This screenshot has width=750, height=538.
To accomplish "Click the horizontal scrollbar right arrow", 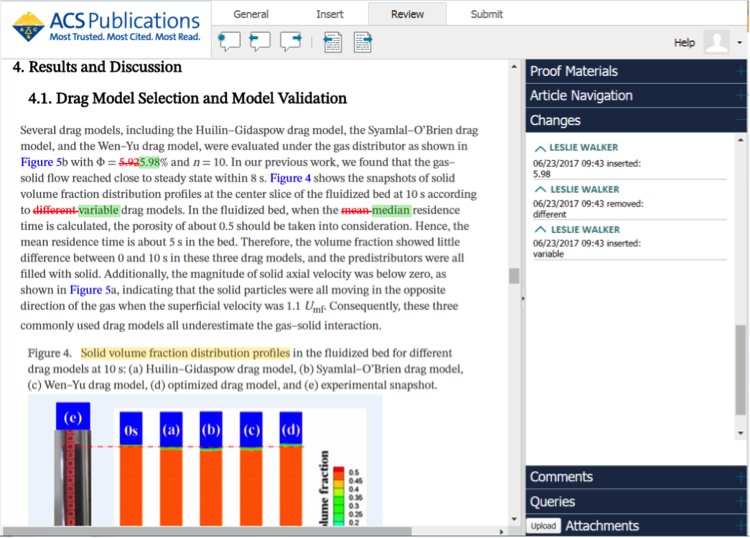I will pyautogui.click(x=501, y=531).
